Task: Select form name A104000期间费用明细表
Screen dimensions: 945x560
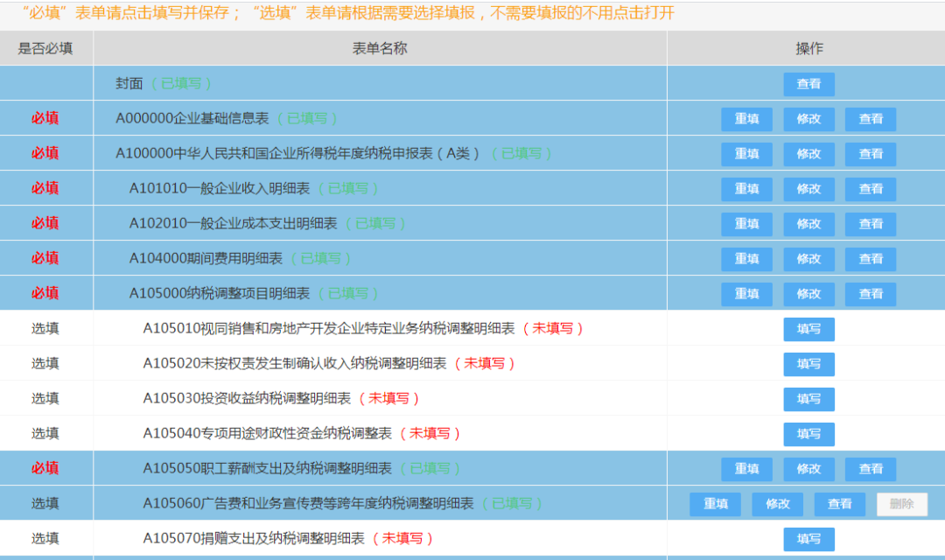Action: pyautogui.click(x=206, y=258)
